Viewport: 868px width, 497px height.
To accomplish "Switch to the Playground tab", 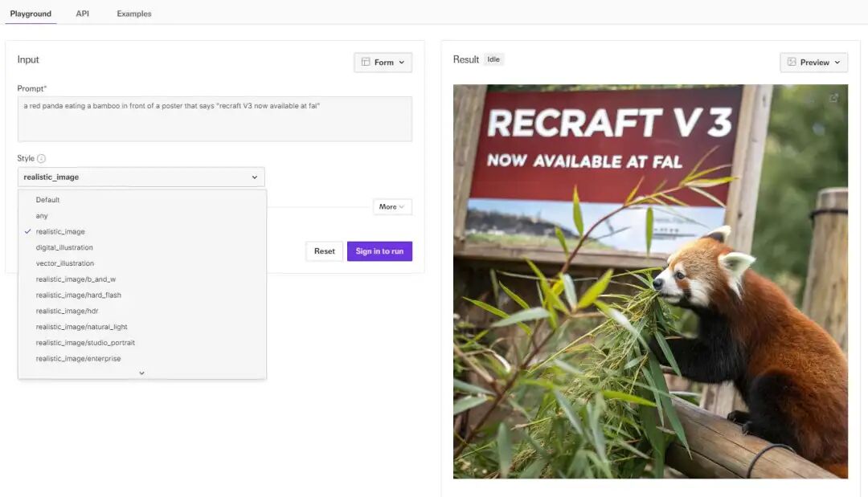I will point(31,14).
